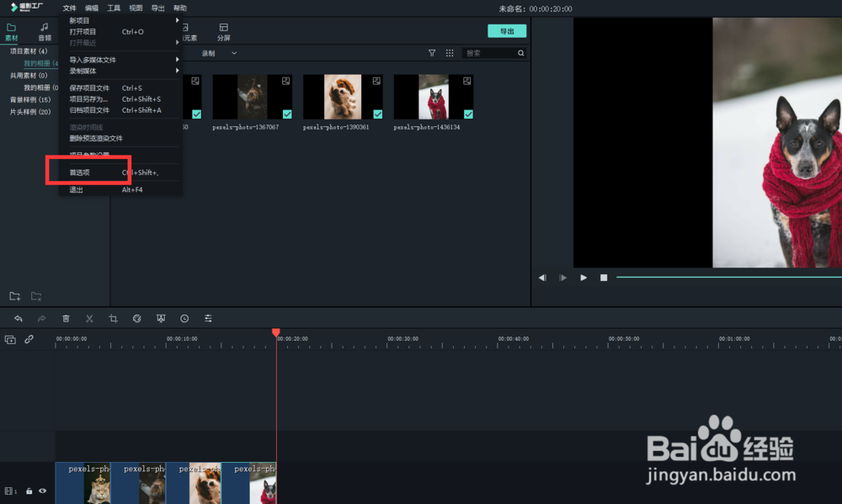Click the preview progress slider
Viewport: 842px width, 504px height.
(x=728, y=277)
